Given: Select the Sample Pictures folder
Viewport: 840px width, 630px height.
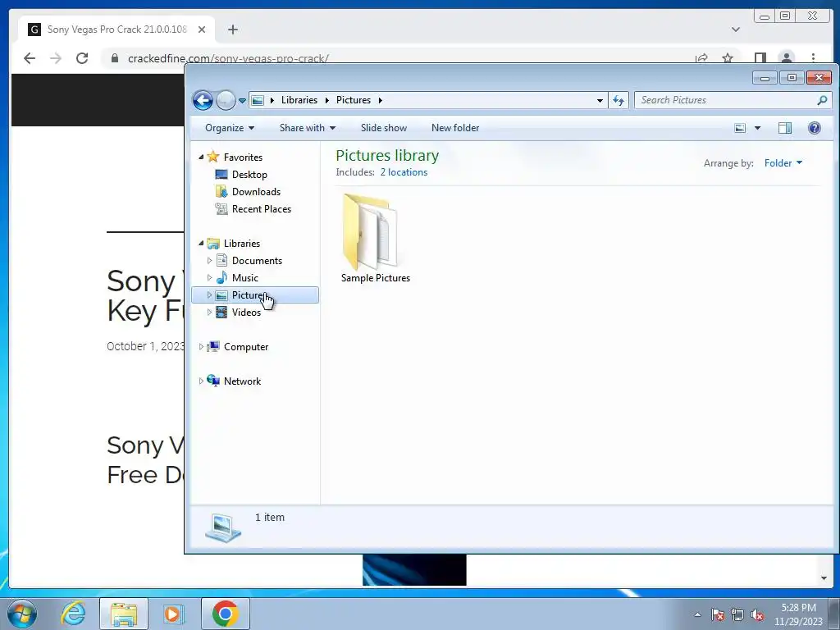Looking at the screenshot, I should (x=375, y=238).
